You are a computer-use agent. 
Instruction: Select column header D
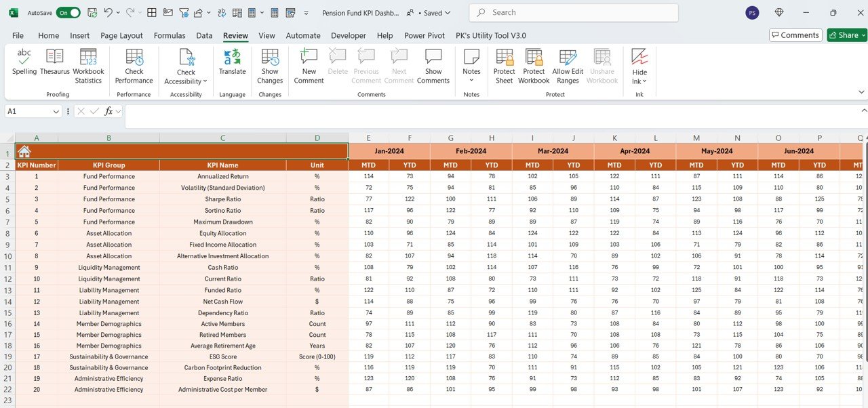coord(317,138)
